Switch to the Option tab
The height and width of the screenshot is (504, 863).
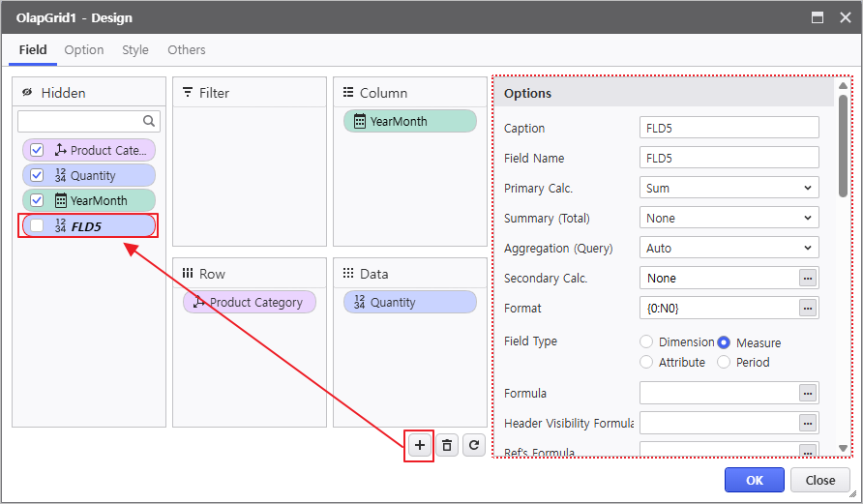84,49
